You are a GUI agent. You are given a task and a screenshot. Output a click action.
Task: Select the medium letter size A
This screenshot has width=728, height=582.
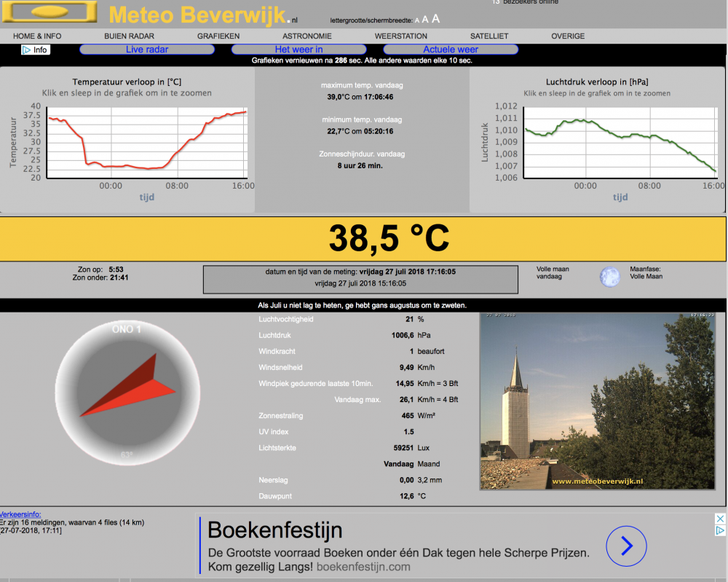pos(425,20)
